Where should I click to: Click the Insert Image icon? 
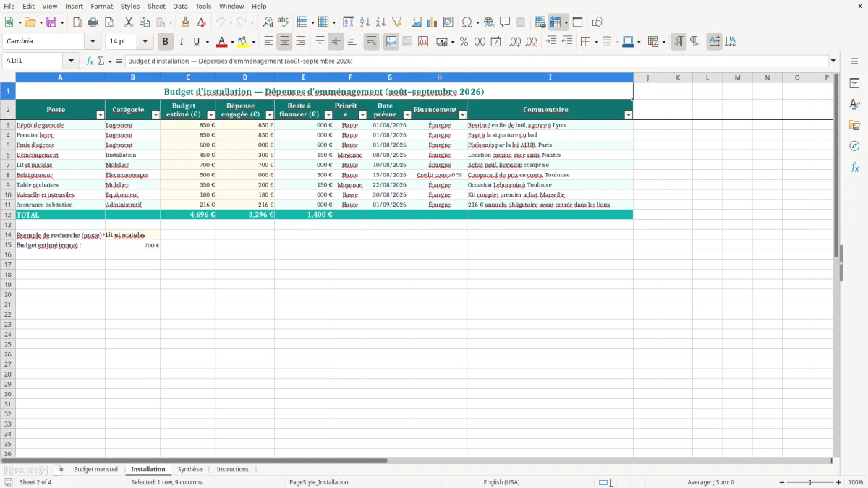pyautogui.click(x=416, y=22)
